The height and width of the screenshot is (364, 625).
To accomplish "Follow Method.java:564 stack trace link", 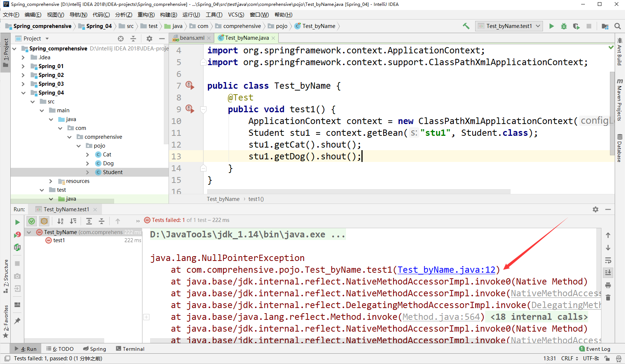I will coord(441,317).
